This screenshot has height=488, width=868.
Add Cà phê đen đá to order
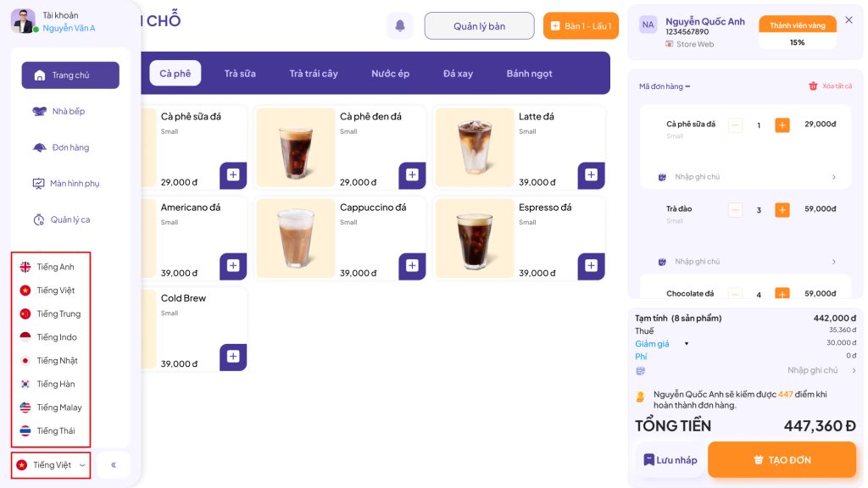[412, 175]
